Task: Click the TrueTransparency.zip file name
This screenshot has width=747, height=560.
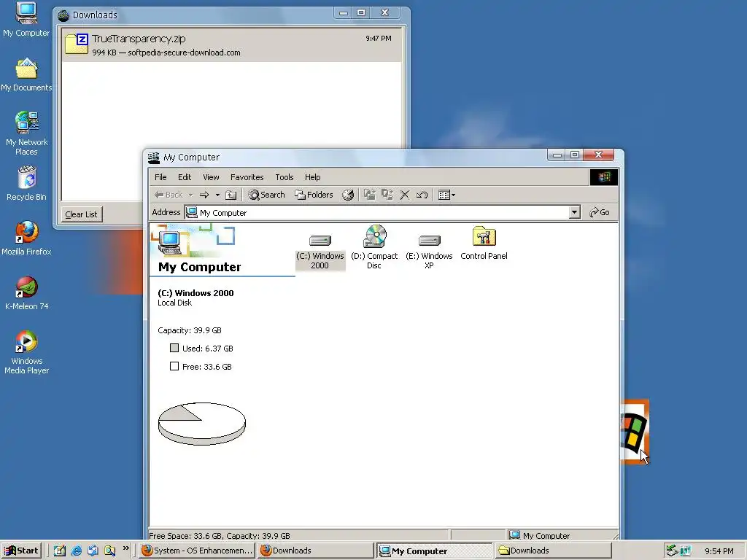Action: [x=139, y=39]
